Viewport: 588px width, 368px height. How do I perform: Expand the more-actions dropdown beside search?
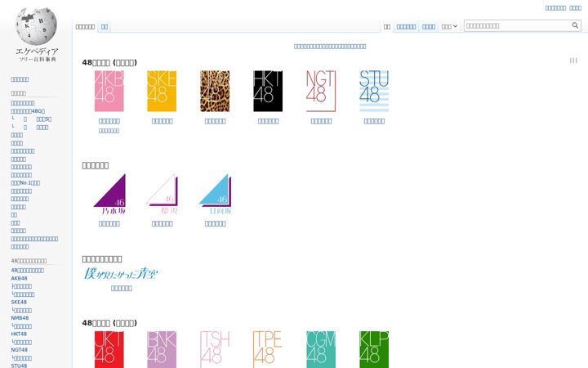coord(449,27)
